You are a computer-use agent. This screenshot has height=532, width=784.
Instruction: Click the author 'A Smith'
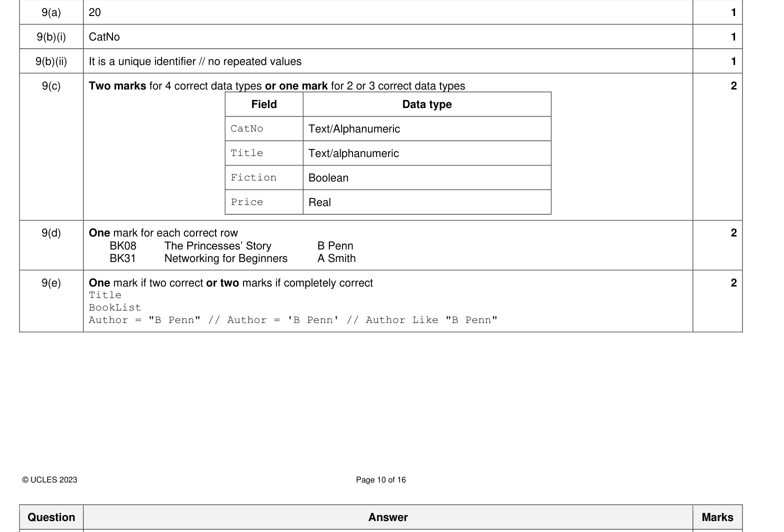[x=336, y=258]
